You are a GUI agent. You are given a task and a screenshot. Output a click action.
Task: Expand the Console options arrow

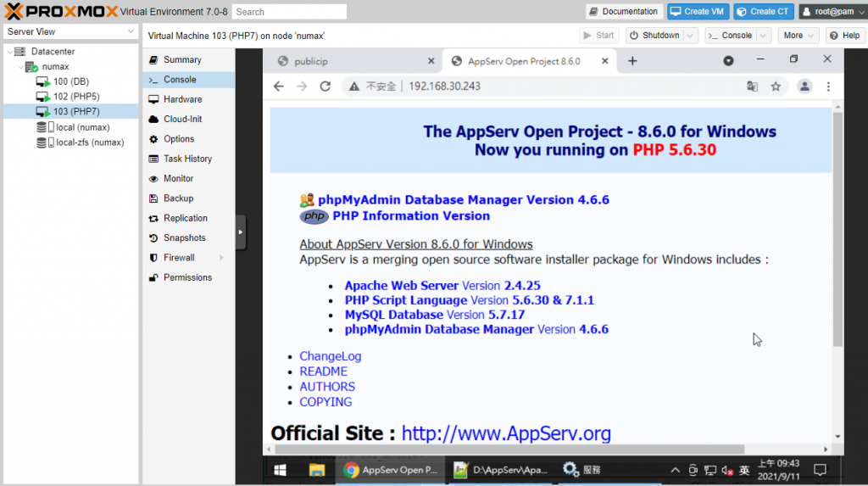764,36
